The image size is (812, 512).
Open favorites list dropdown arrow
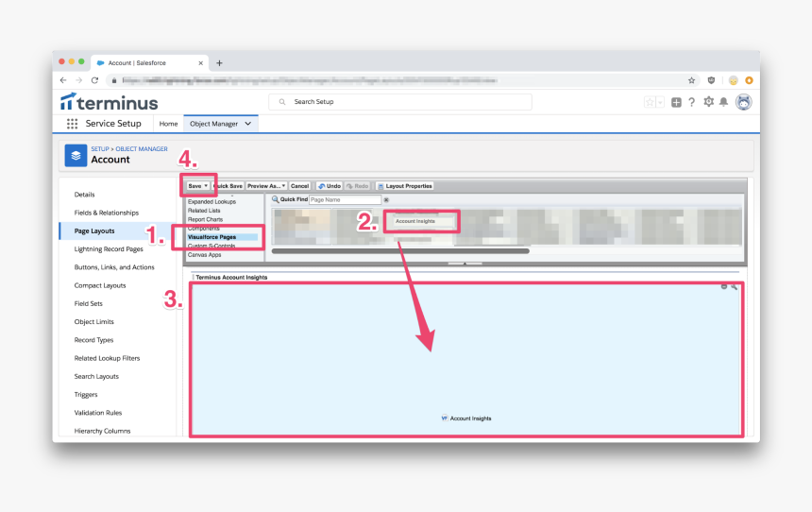[x=660, y=102]
